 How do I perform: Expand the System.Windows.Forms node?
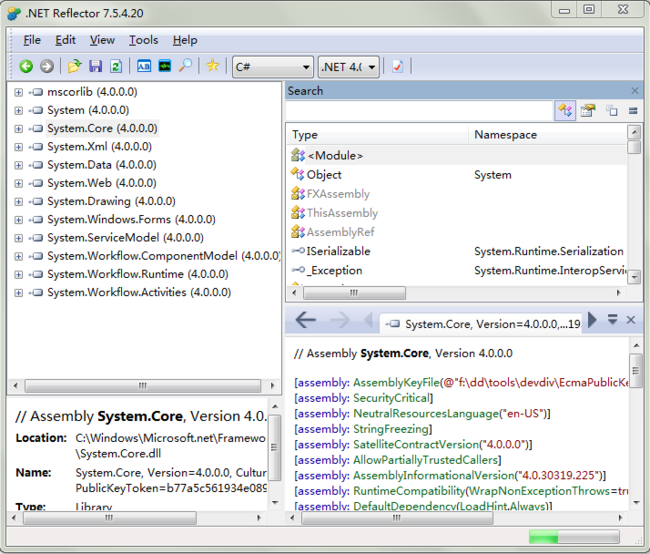pyautogui.click(x=18, y=220)
